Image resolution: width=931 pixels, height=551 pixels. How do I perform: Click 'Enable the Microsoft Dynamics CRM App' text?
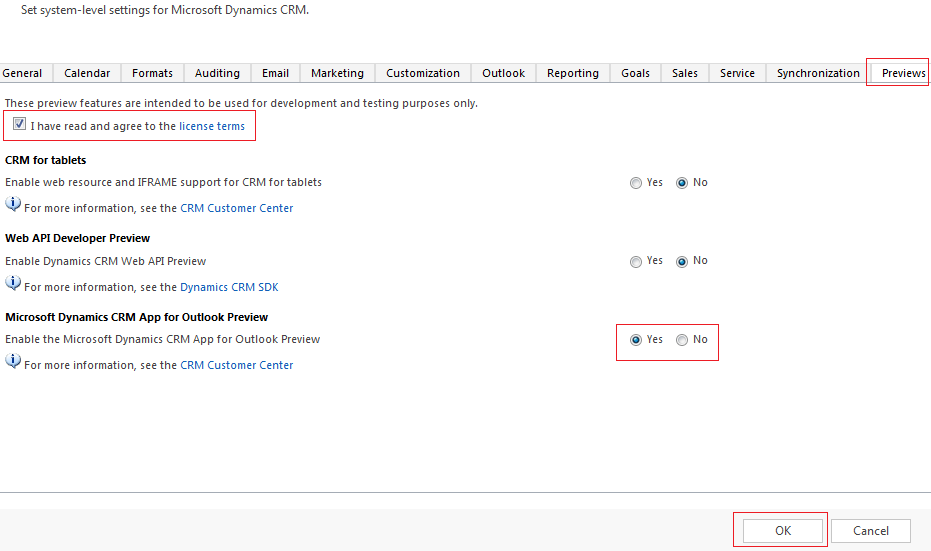click(x=163, y=339)
